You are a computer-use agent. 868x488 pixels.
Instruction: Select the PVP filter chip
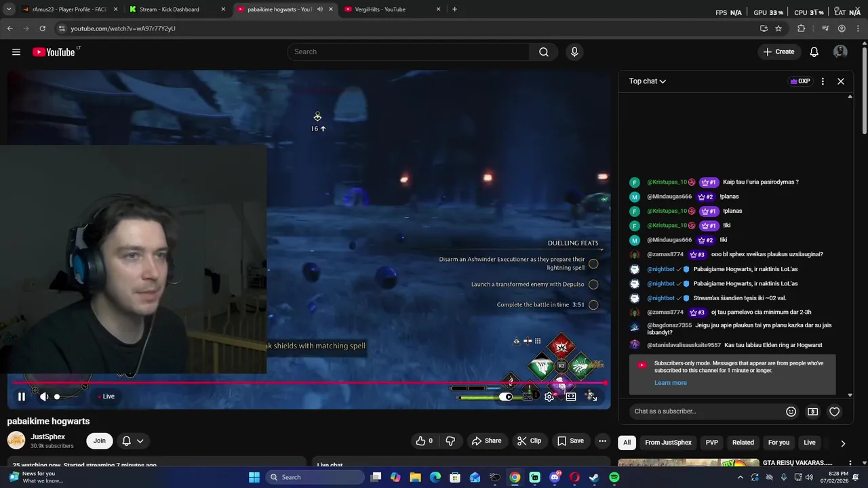[712, 443]
